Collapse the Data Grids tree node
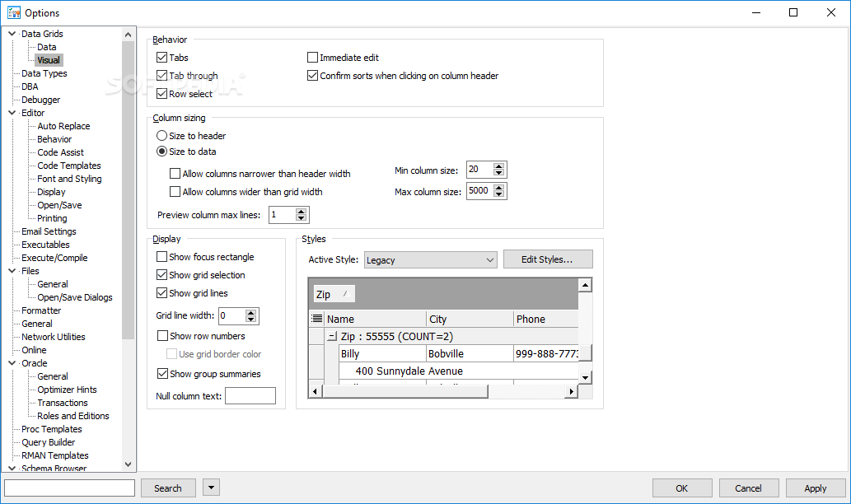Image resolution: width=851 pixels, height=504 pixels. 12,34
